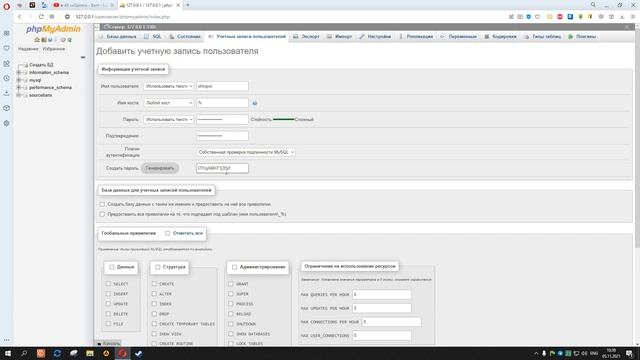Viewport: 640px width, 360px height.
Task: Open the Favorites link in sidebar
Action: [x=54, y=49]
